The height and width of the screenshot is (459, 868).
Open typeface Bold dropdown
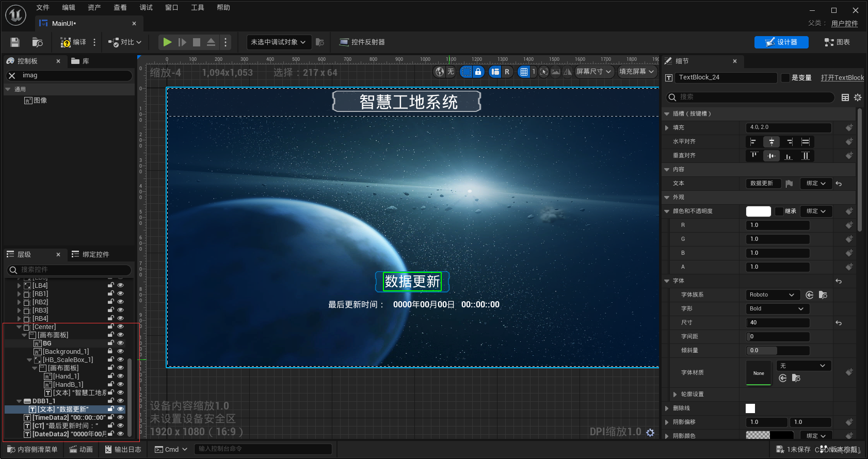pos(778,309)
